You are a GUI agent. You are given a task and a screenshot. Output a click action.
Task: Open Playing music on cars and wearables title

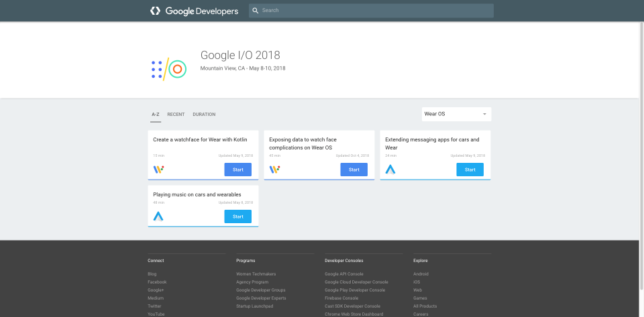(x=197, y=194)
